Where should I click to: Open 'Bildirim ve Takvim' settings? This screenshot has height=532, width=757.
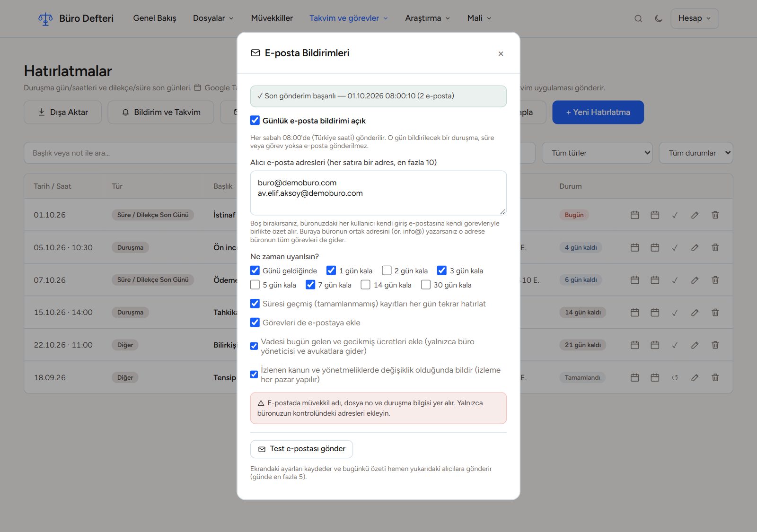(161, 113)
